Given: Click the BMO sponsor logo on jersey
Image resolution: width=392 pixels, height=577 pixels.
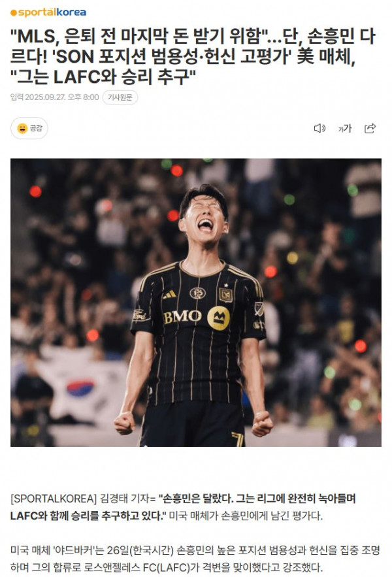Looking at the screenshot, I should pyautogui.click(x=182, y=317).
